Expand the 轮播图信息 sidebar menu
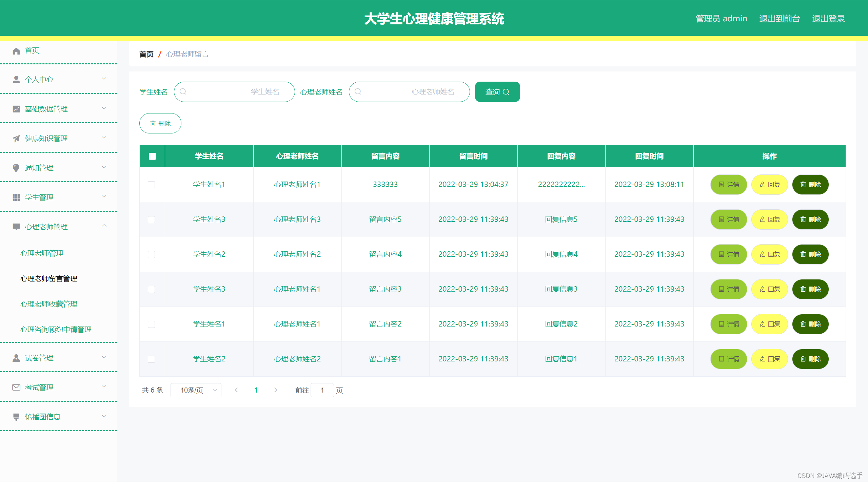 tap(58, 417)
